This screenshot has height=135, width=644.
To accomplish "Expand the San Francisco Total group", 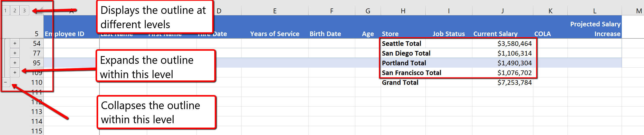I will pos(15,72).
